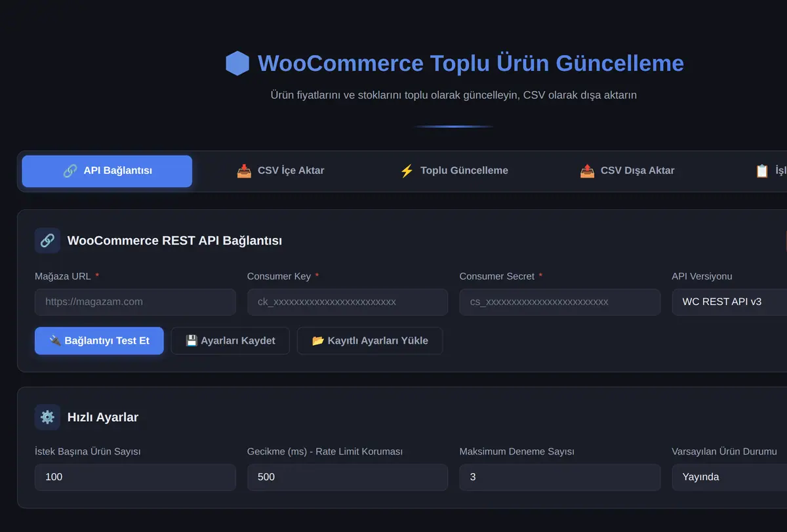This screenshot has height=532, width=787.
Task: Click the Gecikme (ms) - Rate Limit Koruması label
Action: 325,451
